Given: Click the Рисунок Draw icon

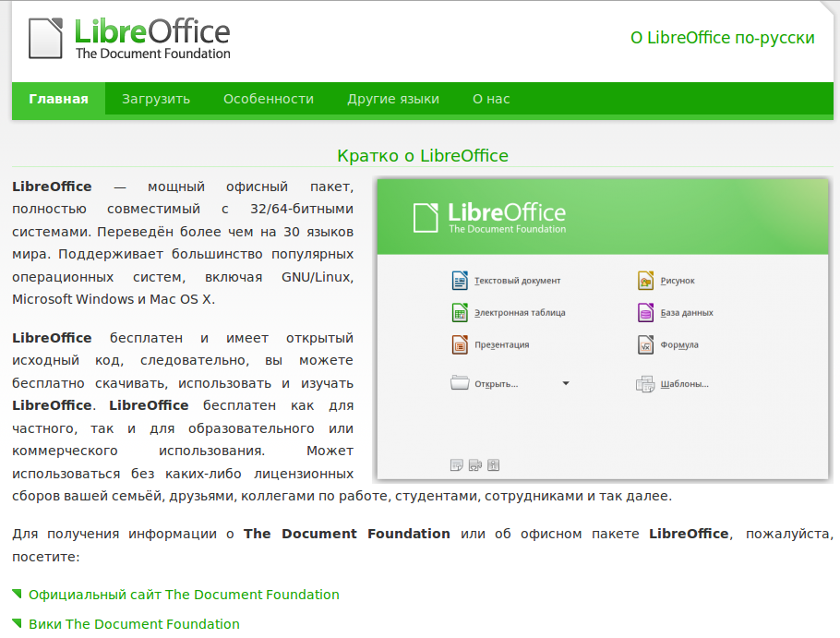Looking at the screenshot, I should 646,281.
